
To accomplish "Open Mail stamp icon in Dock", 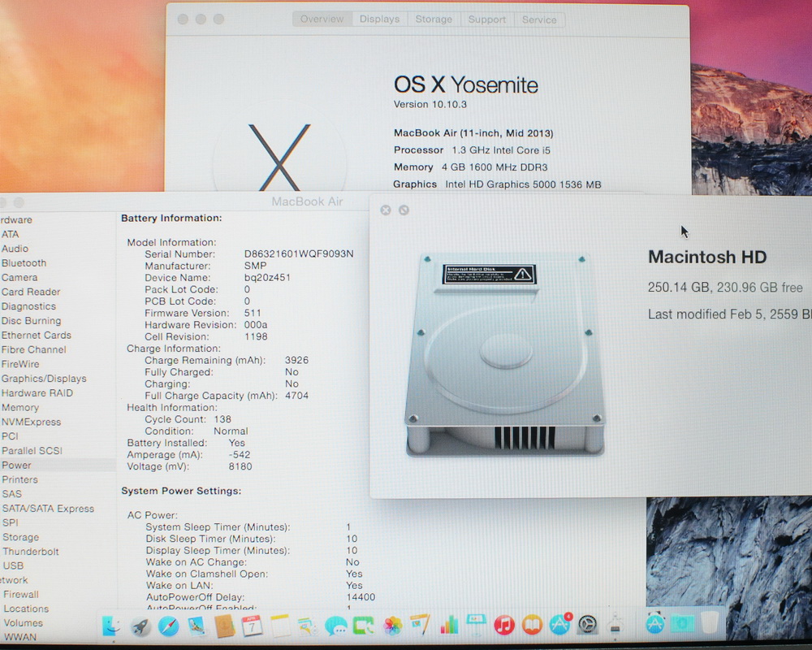I will (x=197, y=626).
